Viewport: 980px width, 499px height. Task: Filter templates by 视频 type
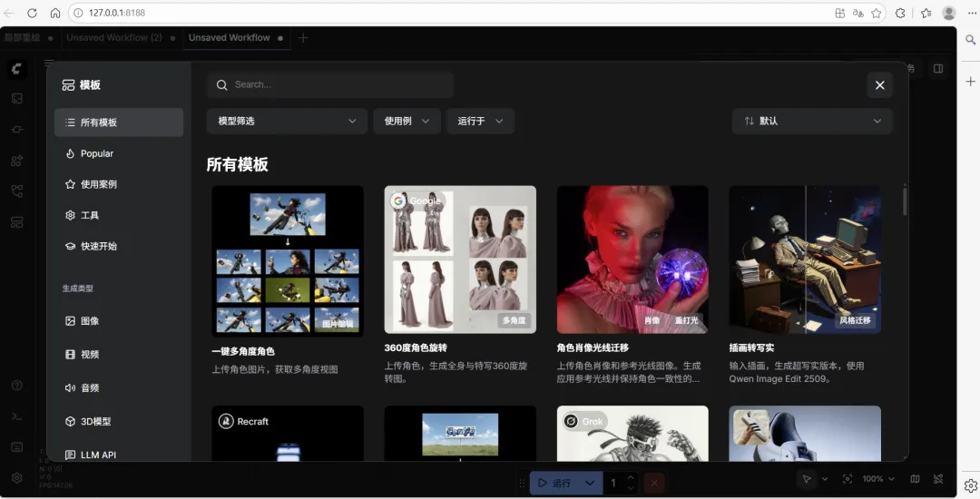[x=119, y=354]
